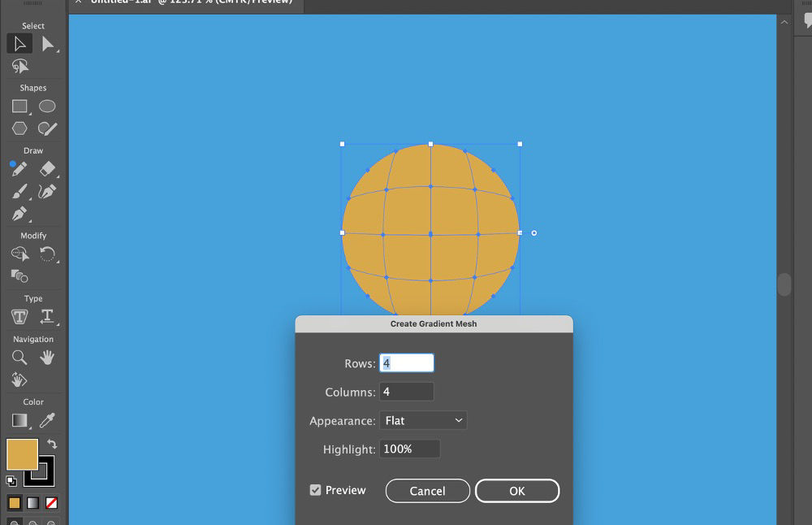Dismiss the dialog with Cancel
The width and height of the screenshot is (812, 525).
tap(427, 491)
